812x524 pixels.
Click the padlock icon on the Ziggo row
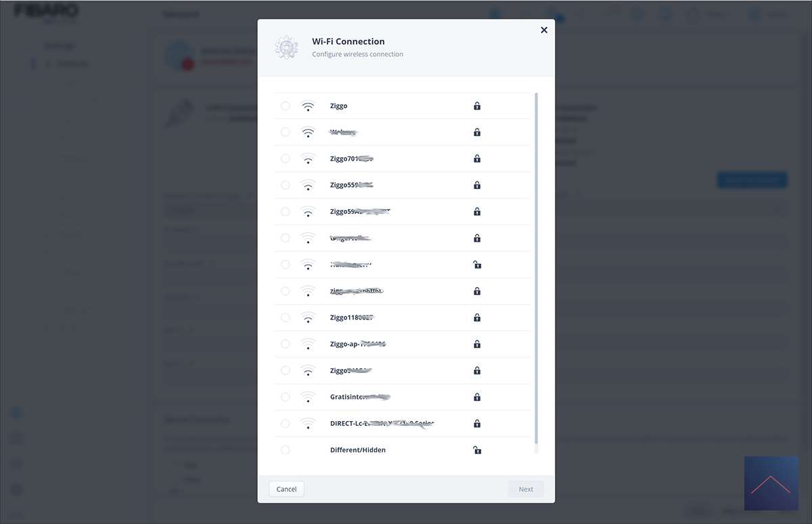coord(477,106)
